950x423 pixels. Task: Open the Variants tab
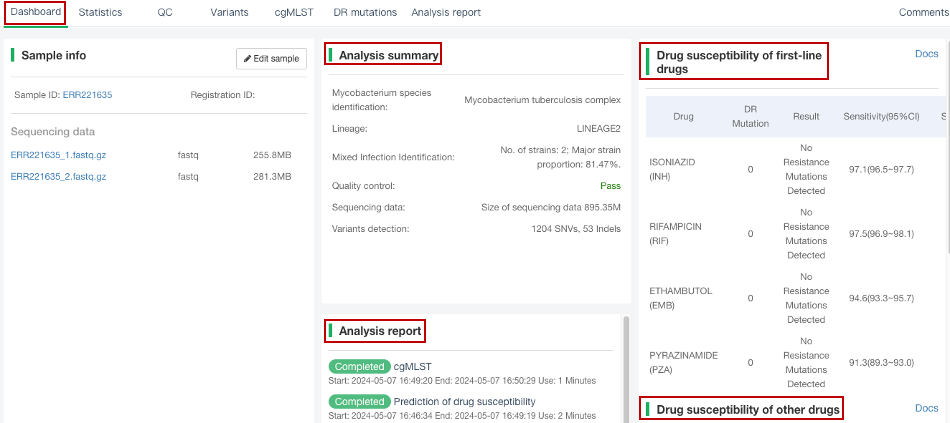(229, 13)
